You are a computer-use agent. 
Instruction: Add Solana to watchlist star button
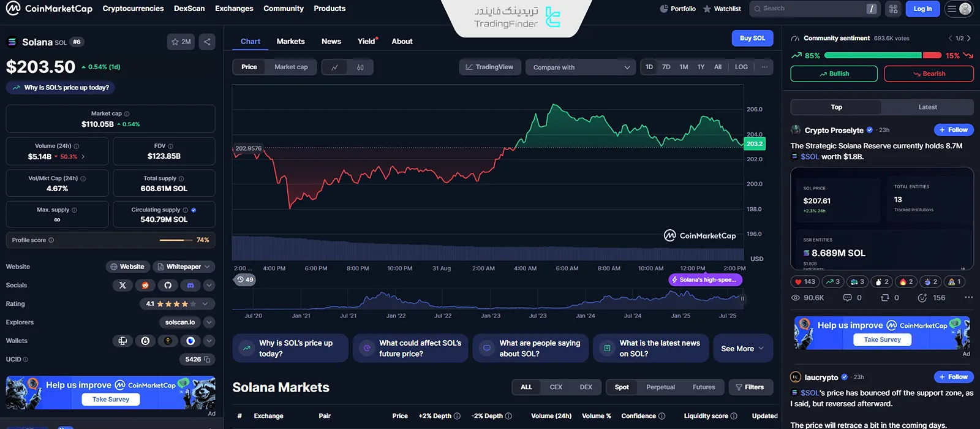181,42
